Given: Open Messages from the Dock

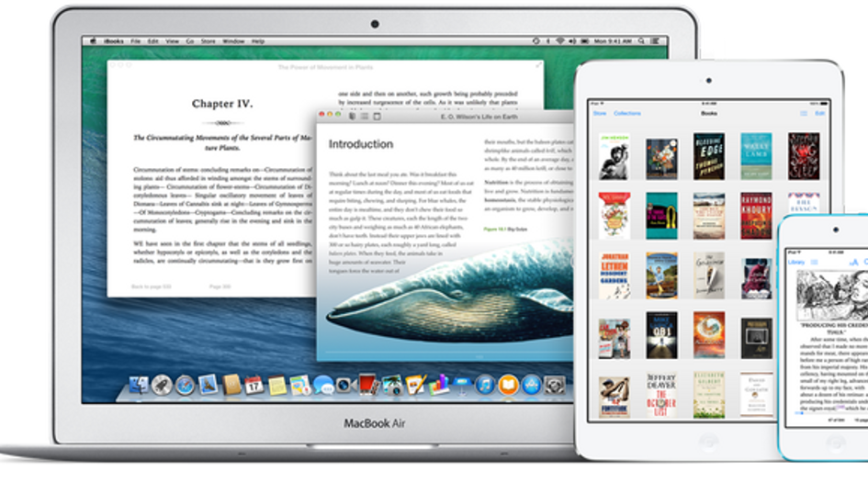Looking at the screenshot, I should [322, 385].
